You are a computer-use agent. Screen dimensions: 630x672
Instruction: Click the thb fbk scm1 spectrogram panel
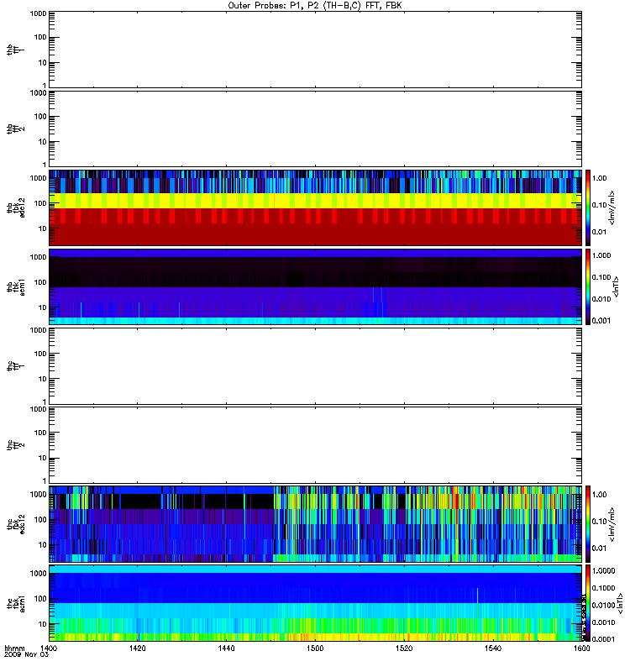pos(315,286)
